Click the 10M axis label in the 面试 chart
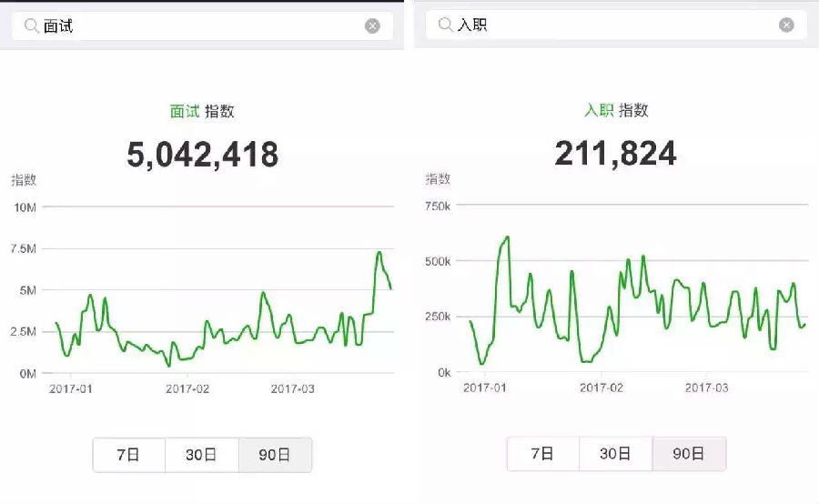Image resolution: width=819 pixels, height=504 pixels. pos(25,207)
